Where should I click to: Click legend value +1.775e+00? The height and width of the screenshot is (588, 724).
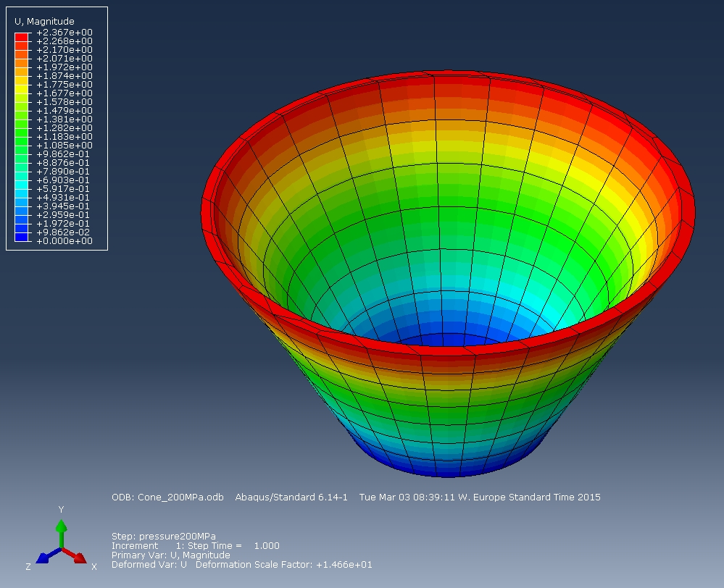(65, 85)
